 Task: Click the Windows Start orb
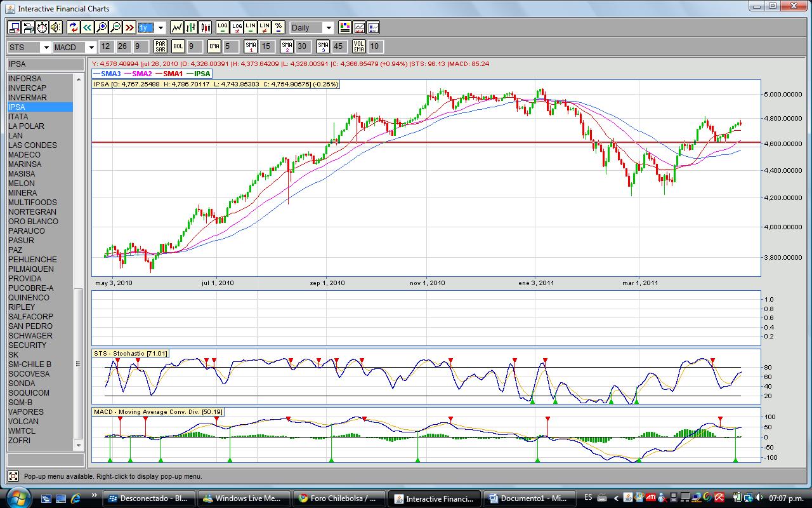point(16,497)
